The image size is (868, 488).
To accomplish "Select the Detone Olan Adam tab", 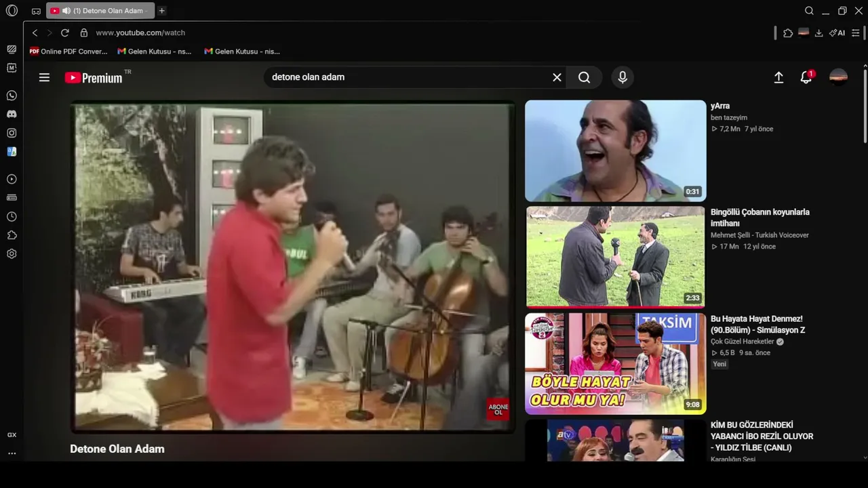I will pyautogui.click(x=100, y=11).
